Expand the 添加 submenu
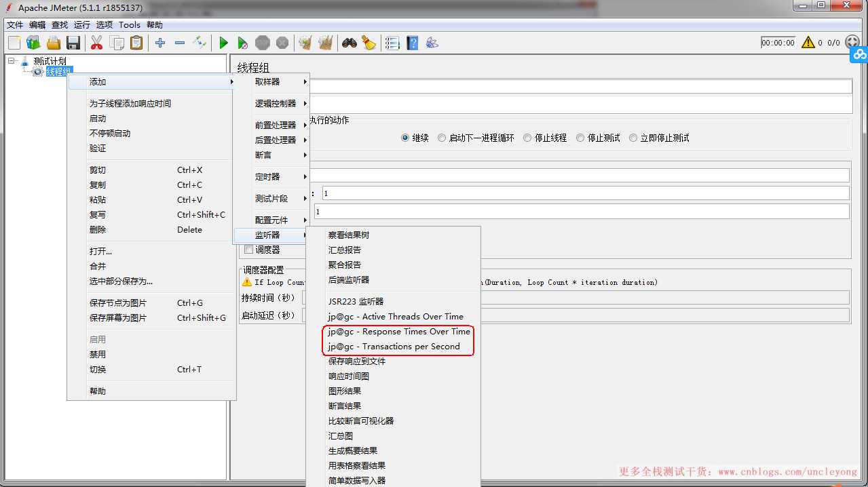Viewport: 868px width, 487px height. [x=151, y=81]
